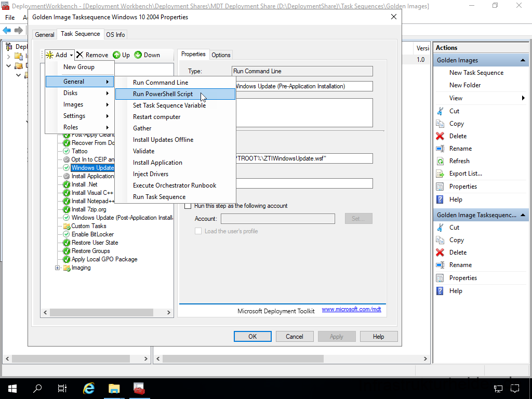Expand the Imaging group in tree
The width and height of the screenshot is (532, 399).
(x=57, y=268)
